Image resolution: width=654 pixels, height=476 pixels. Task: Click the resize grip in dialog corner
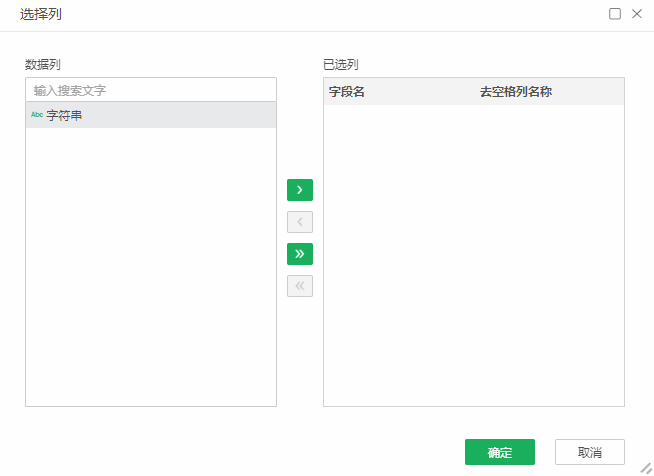pos(645,467)
